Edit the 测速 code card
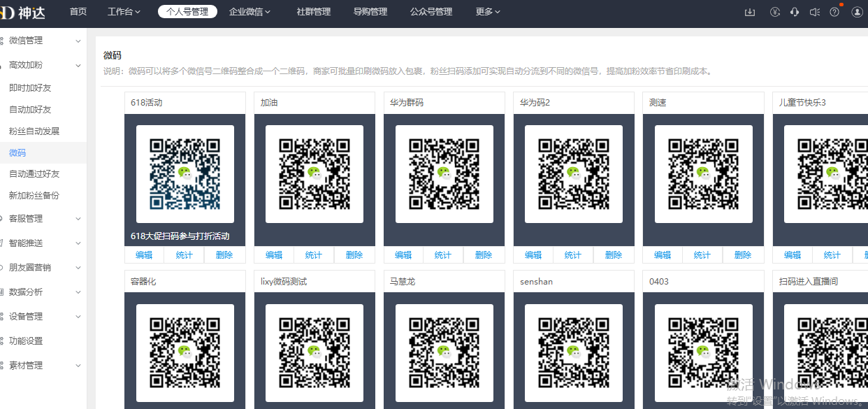Screen dimensions: 868x409 (663, 255)
